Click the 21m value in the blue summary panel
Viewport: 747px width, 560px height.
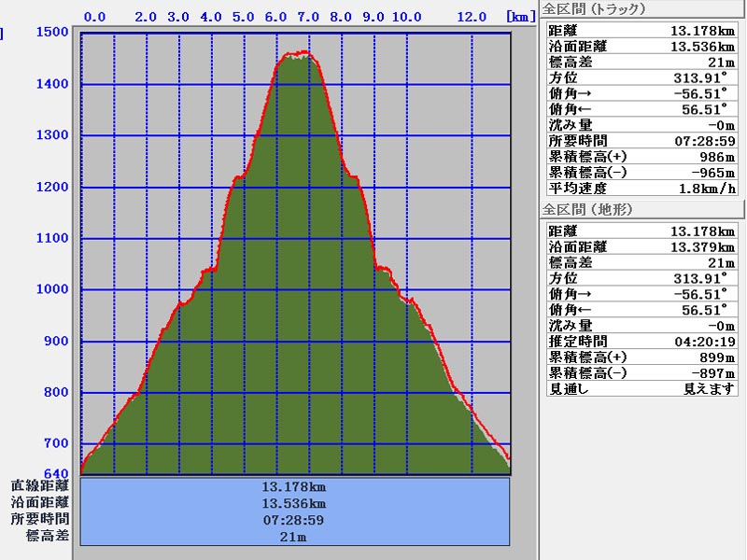(x=295, y=537)
